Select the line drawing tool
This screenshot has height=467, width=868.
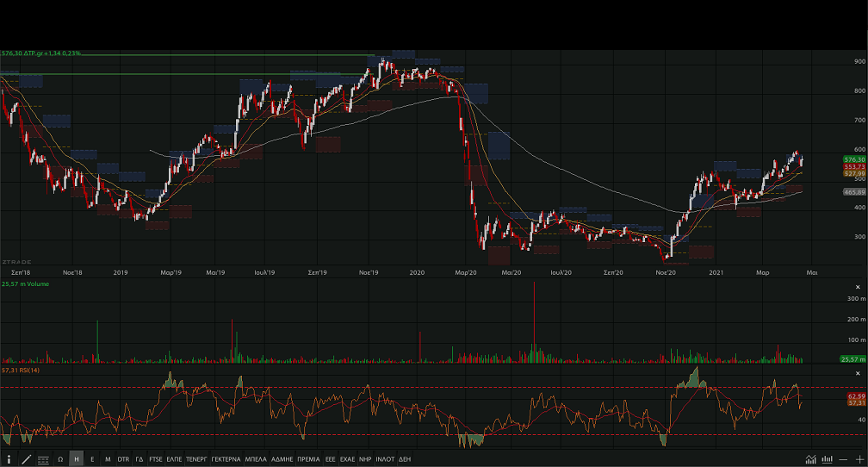(26, 459)
